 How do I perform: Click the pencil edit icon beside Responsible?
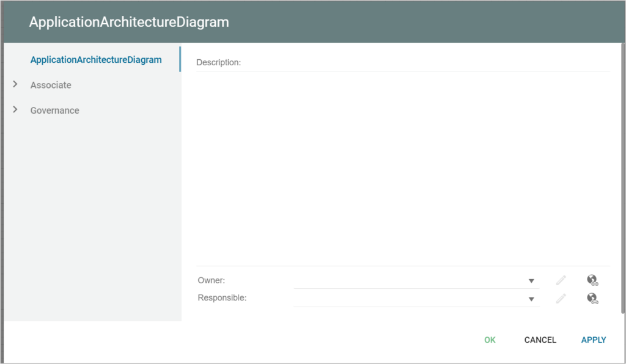click(x=561, y=298)
